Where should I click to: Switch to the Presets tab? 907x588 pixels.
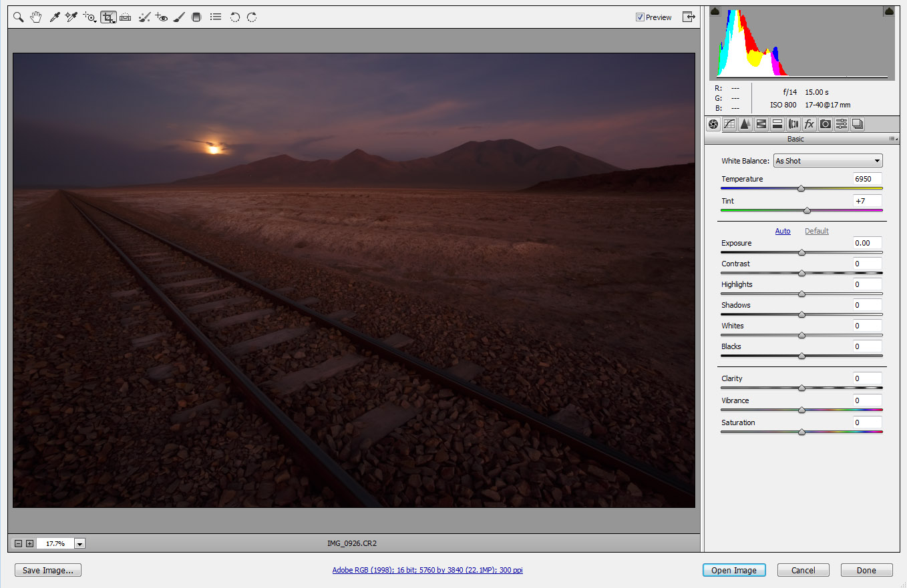(842, 124)
